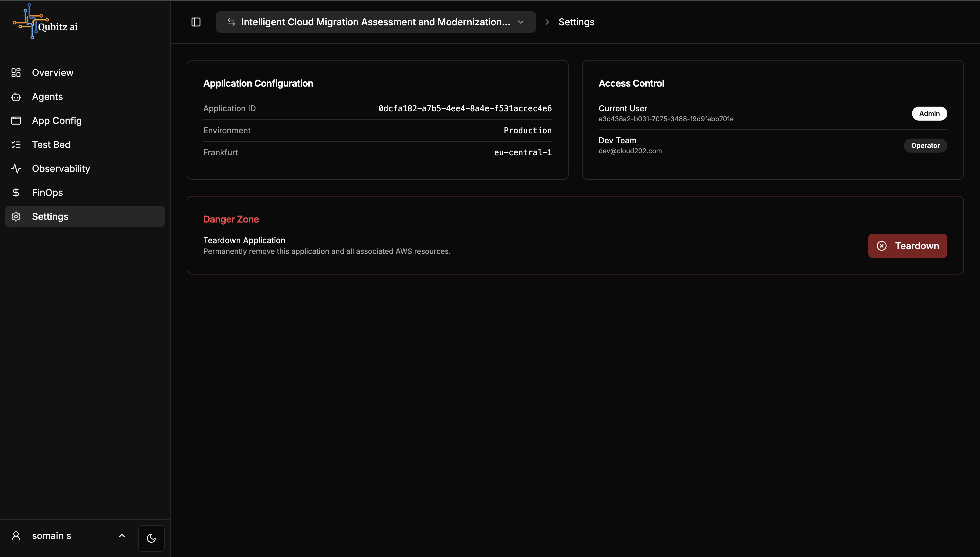Click the Qubitz ai logo
This screenshot has height=557, width=980.
[x=45, y=22]
